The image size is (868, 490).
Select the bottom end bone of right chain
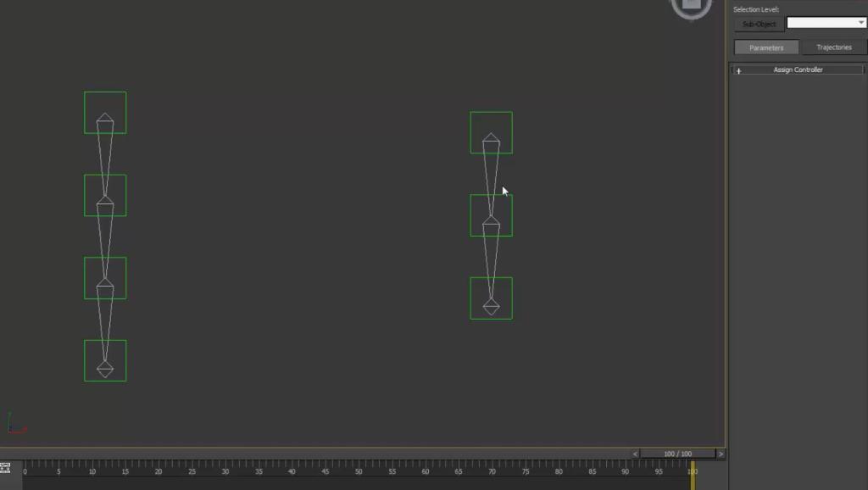491,298
